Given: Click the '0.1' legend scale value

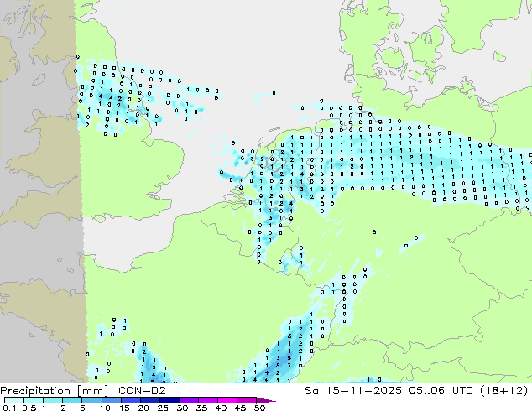Looking at the screenshot, I should point(9,408).
